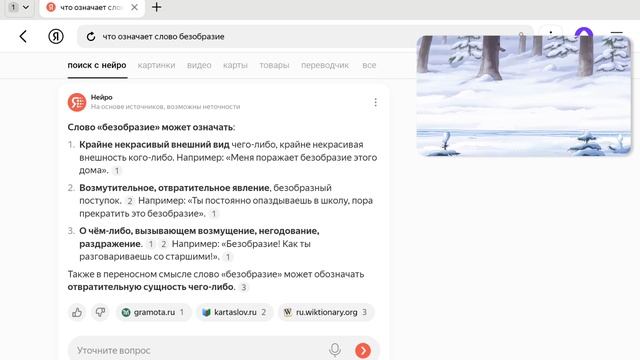Click the winter forest picture-in-picture video
Screen dimensions: 640x360
524,96
